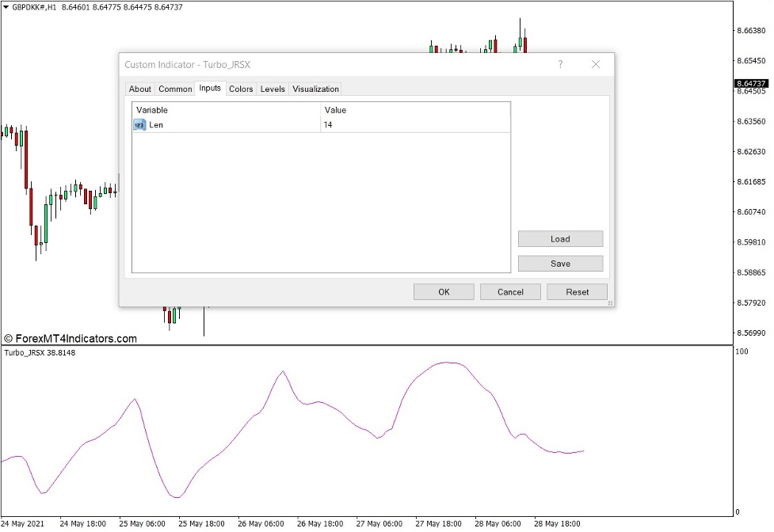
Task: Select the Len value field showing 14
Action: (x=415, y=125)
